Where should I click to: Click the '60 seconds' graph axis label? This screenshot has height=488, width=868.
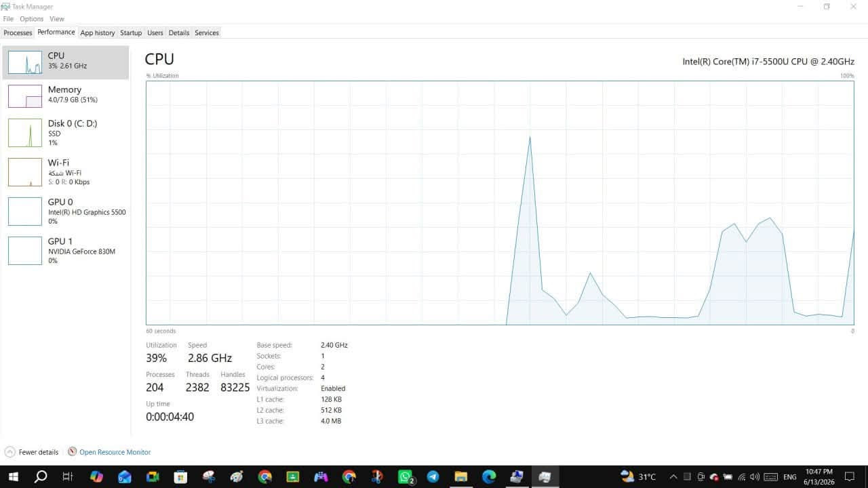tap(161, 331)
